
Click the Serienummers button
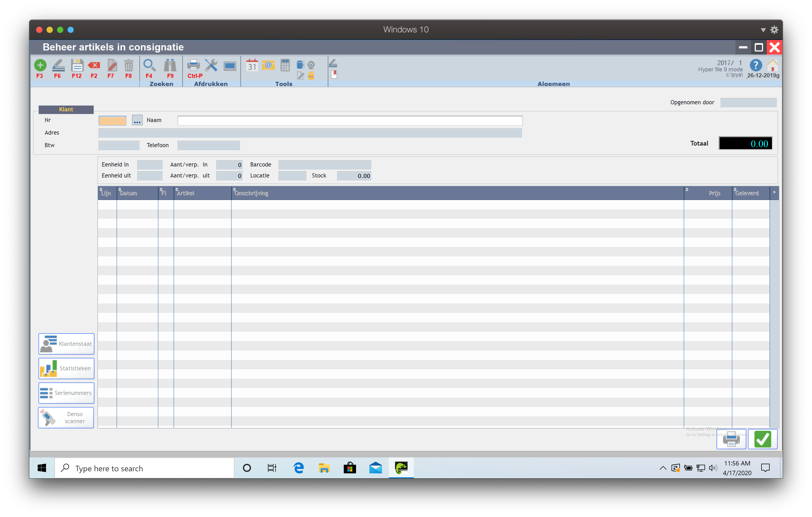pyautogui.click(x=66, y=393)
